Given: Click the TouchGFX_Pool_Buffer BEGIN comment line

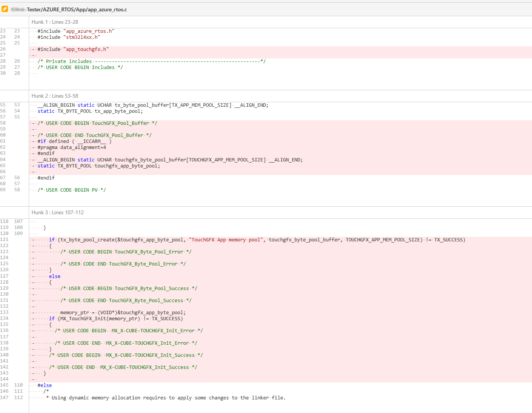Looking at the screenshot, I should click(x=97, y=123).
